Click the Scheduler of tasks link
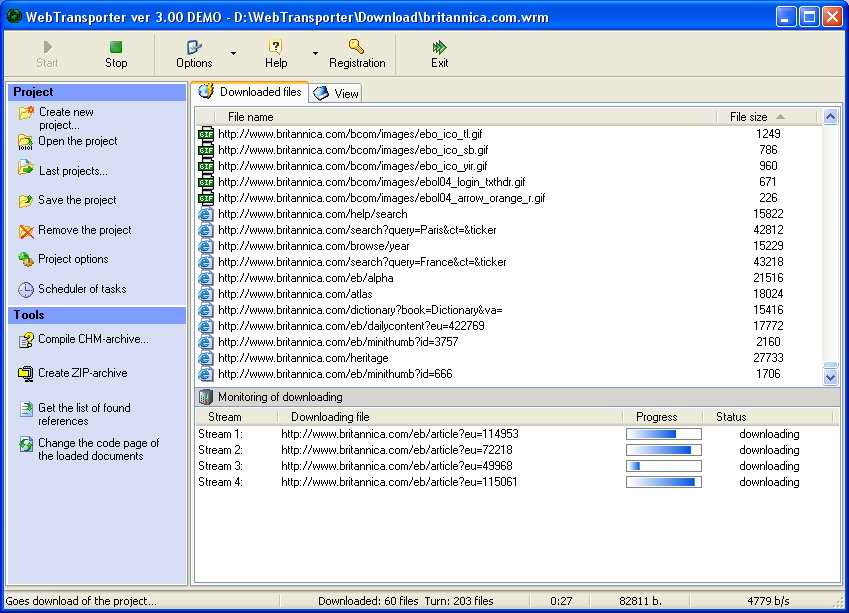Screen dimensions: 849x613 [82, 289]
